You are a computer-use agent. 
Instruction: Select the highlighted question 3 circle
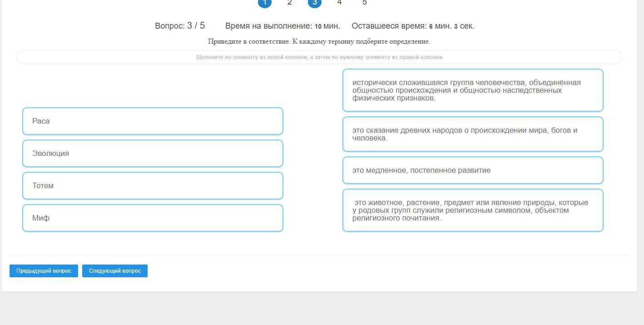point(315,3)
